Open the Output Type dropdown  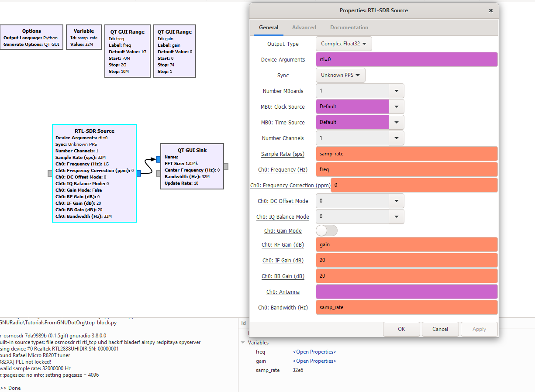[x=344, y=44]
